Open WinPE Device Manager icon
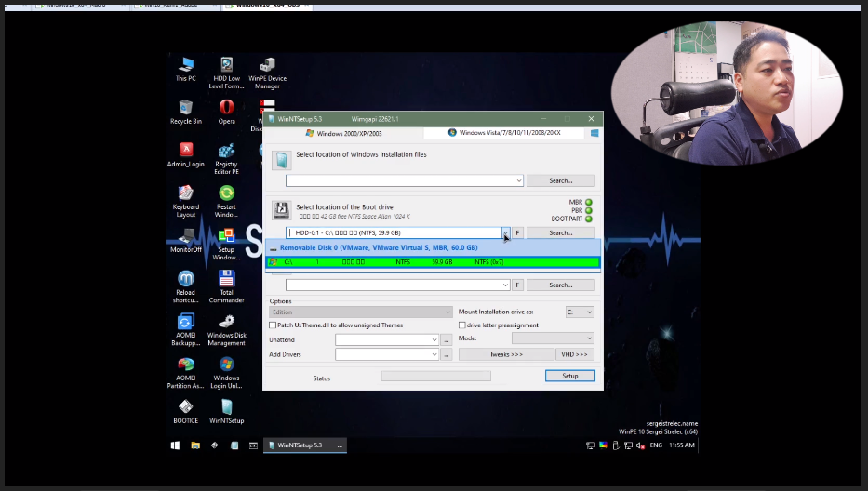Screen dimensions: 868x491 tap(267, 73)
